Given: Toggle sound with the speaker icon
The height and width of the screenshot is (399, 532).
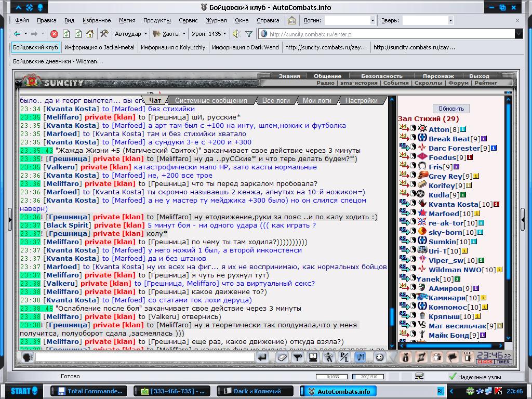Looking at the screenshot, I should [236, 34].
